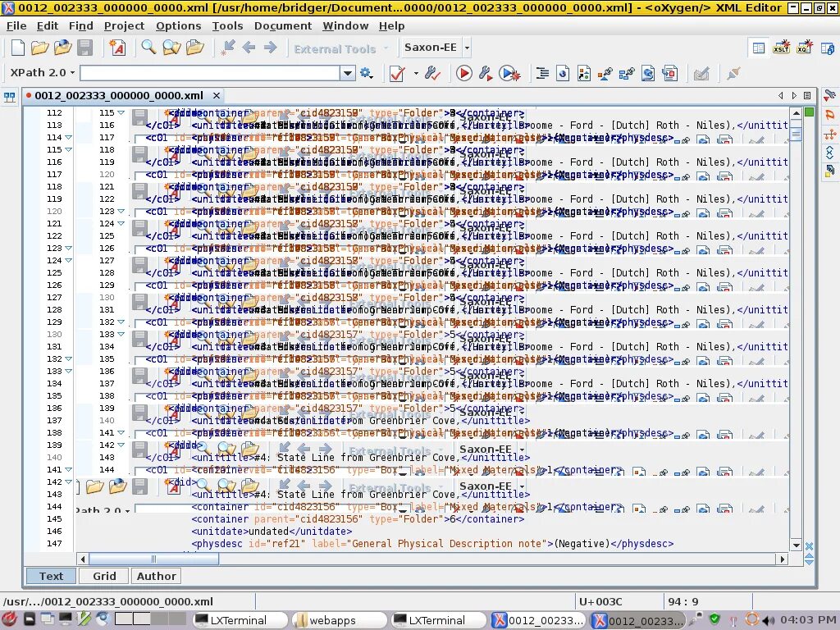Open External Tools dropdown
840x630 pixels.
340,48
